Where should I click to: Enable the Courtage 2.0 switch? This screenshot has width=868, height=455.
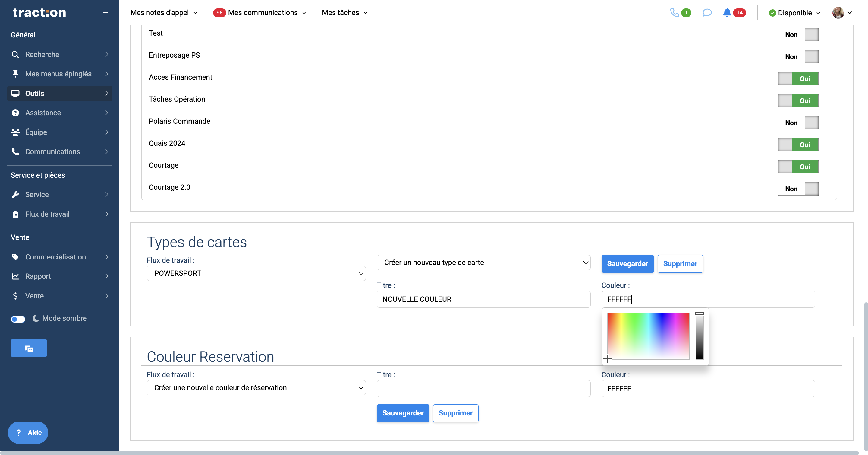(797, 189)
